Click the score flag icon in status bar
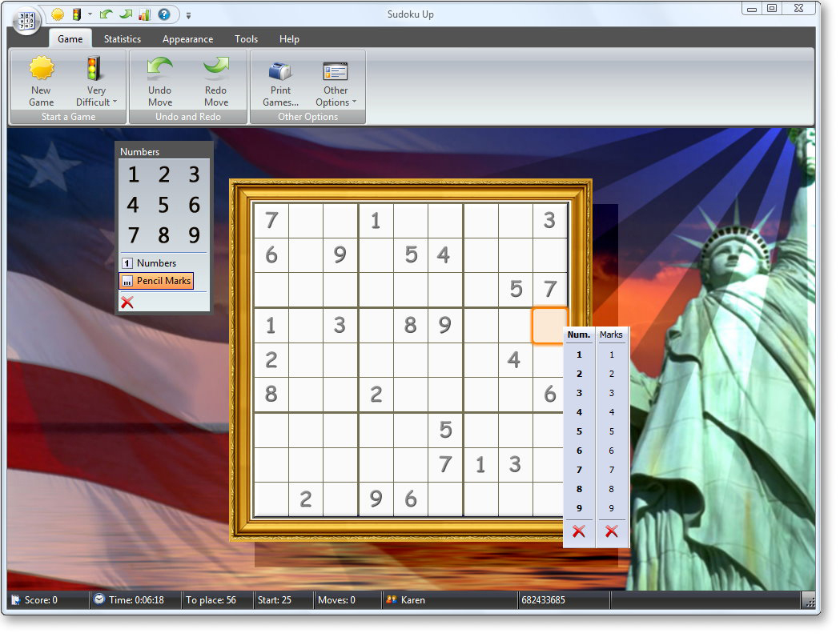840x637 pixels. tap(16, 601)
